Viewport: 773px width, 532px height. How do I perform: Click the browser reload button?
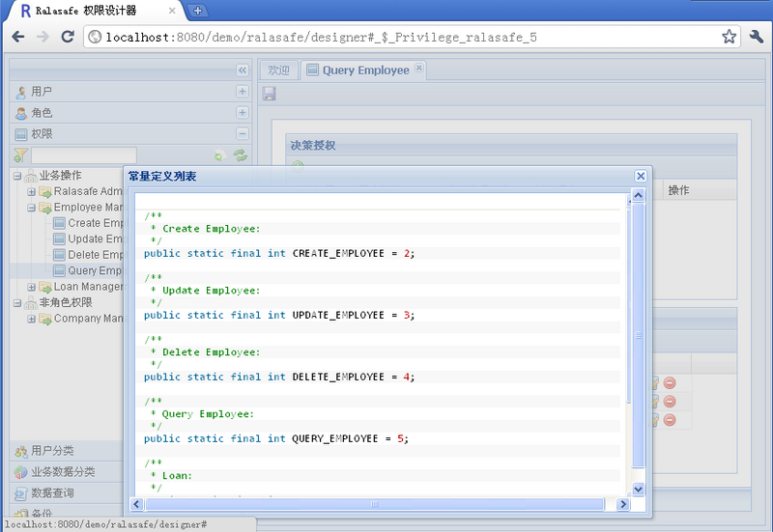(x=68, y=37)
